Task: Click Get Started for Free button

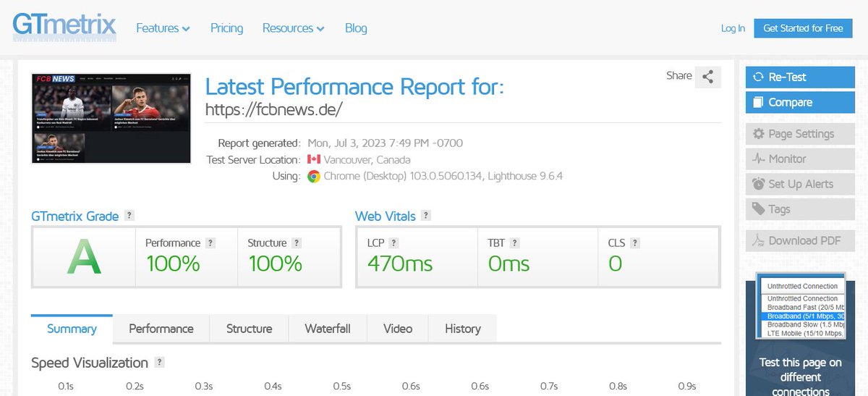Action: [x=803, y=28]
